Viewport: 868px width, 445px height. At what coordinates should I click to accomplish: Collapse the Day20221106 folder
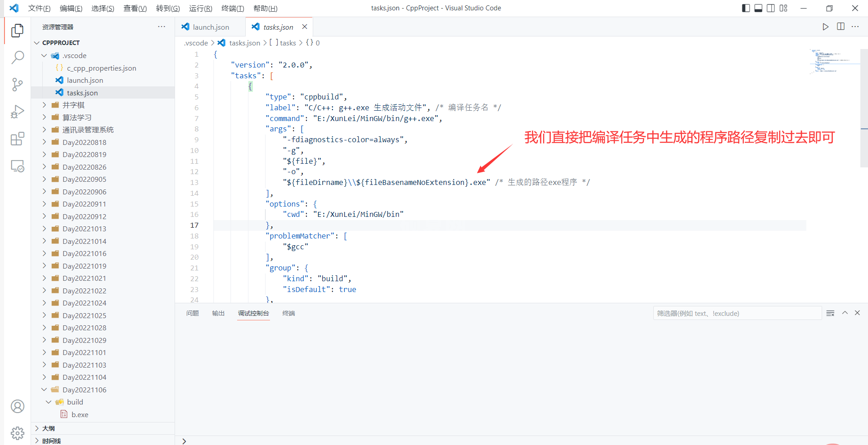point(44,390)
